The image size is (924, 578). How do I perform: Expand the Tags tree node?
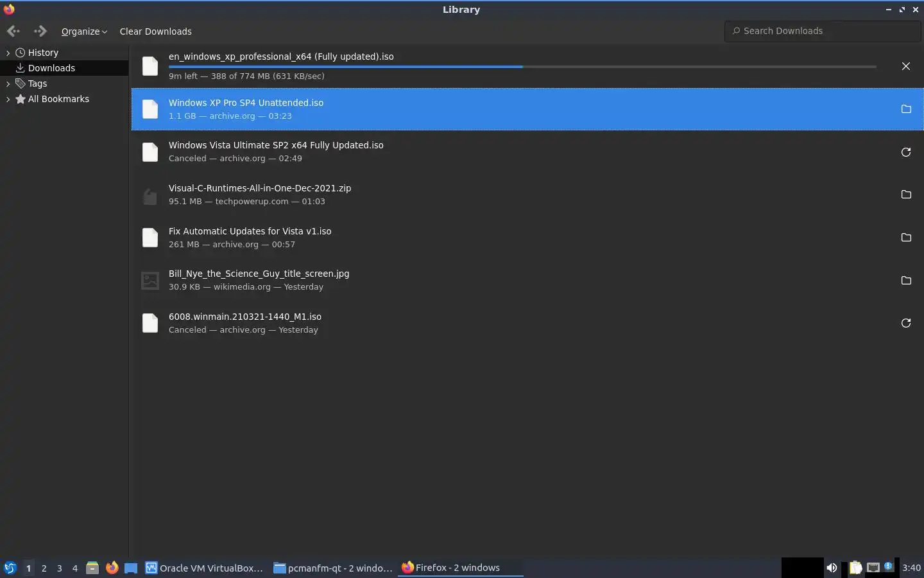8,83
